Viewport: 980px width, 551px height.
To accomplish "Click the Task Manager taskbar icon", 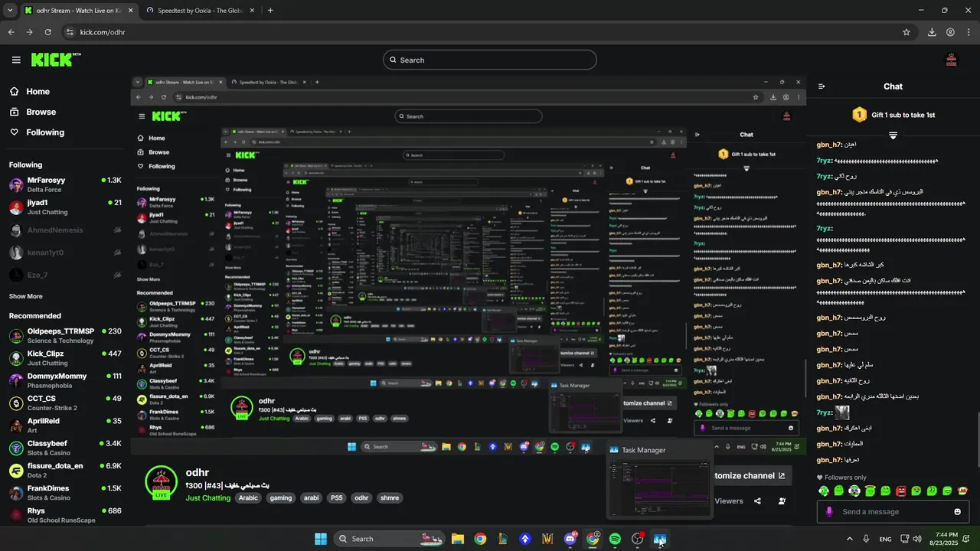I will 659,539.
